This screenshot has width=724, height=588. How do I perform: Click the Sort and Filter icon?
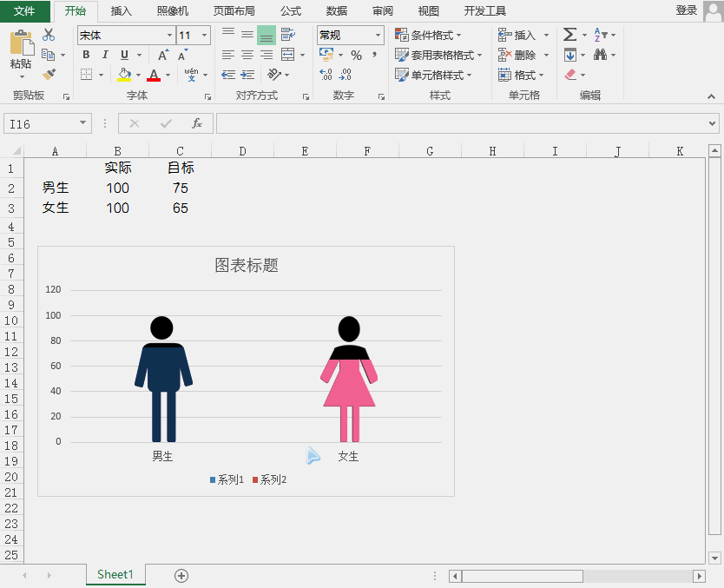point(600,35)
